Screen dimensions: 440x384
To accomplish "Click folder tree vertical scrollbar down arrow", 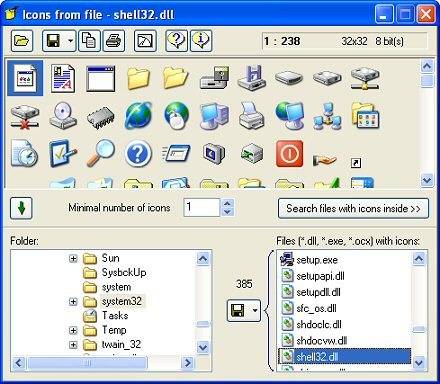I will (x=203, y=347).
